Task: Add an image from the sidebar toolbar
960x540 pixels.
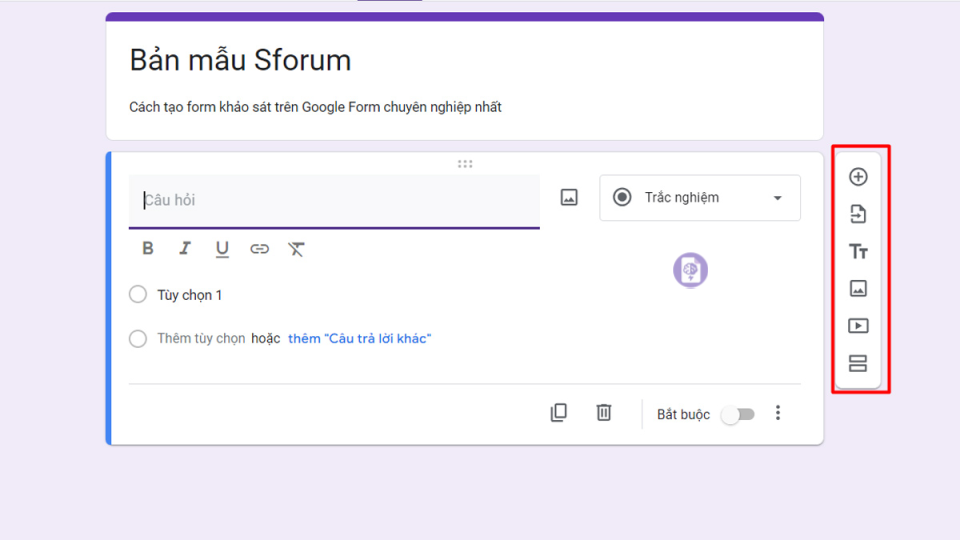Action: click(858, 288)
